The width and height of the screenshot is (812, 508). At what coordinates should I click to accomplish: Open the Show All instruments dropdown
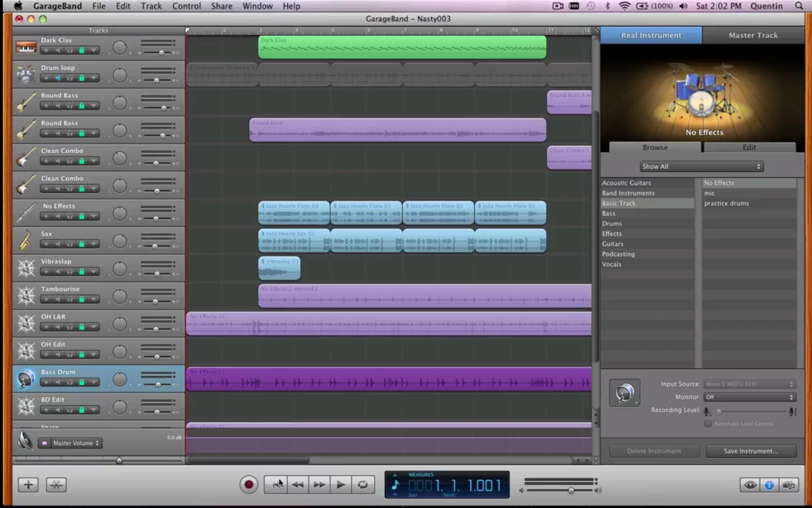[700, 166]
